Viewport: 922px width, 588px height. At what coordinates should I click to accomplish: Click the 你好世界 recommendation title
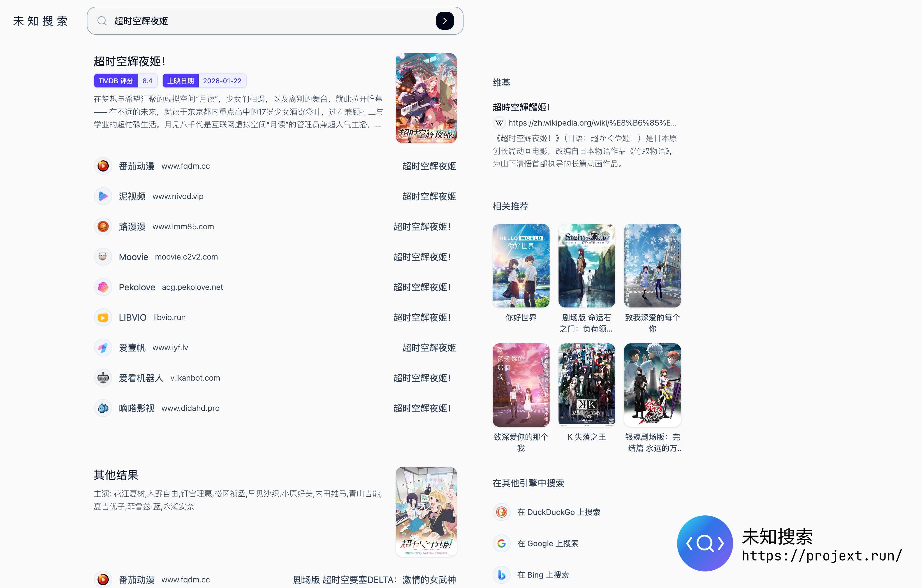coord(521,318)
